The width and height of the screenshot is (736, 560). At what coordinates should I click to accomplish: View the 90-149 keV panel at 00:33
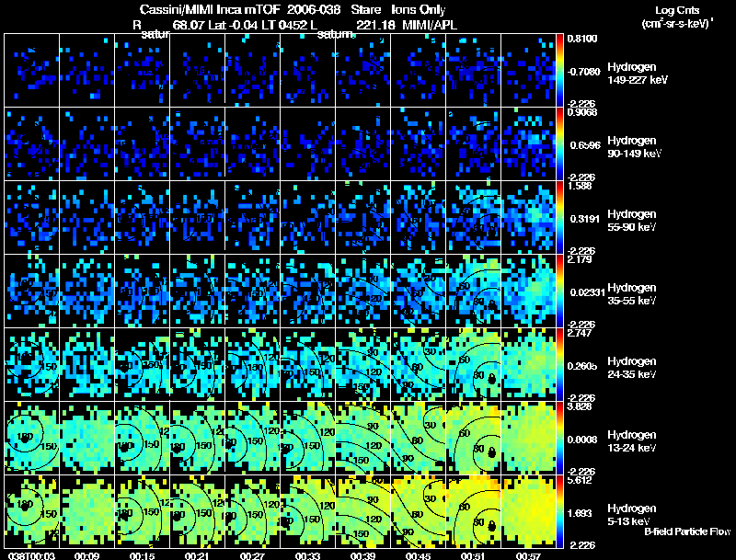click(x=308, y=143)
